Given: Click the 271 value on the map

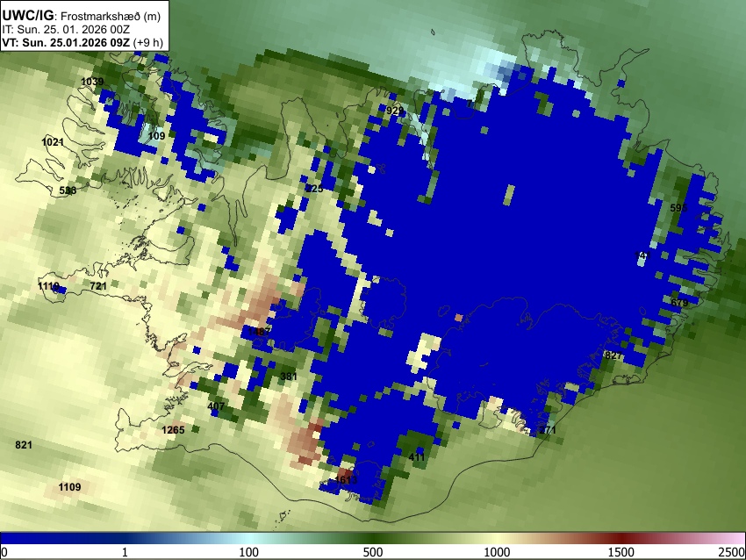Looking at the screenshot, I should click(547, 429).
